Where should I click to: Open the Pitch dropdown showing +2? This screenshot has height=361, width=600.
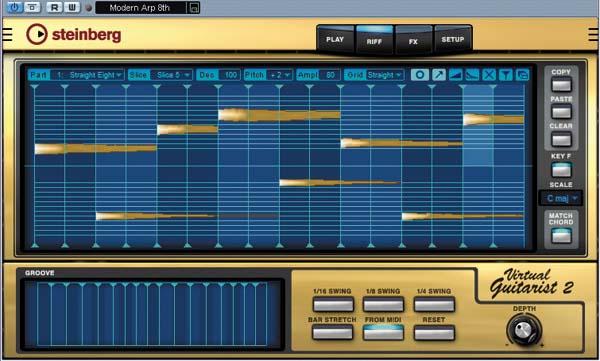pyautogui.click(x=280, y=75)
